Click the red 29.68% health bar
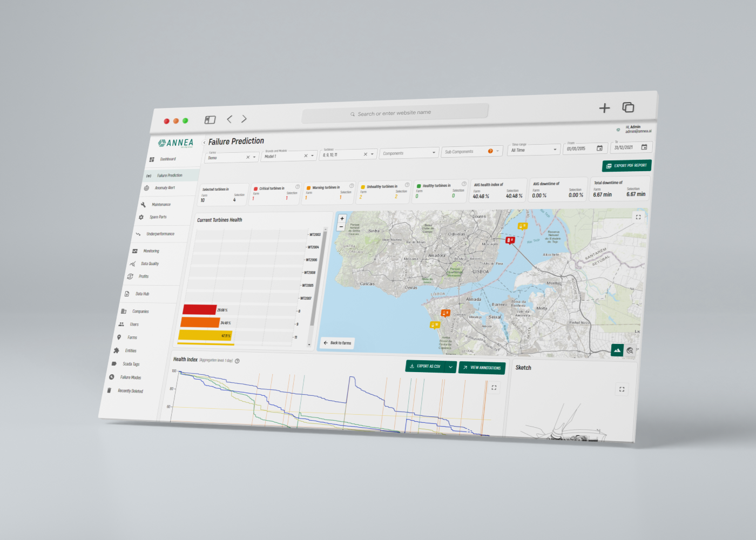Screen dimensions: 756x540 (x=200, y=309)
